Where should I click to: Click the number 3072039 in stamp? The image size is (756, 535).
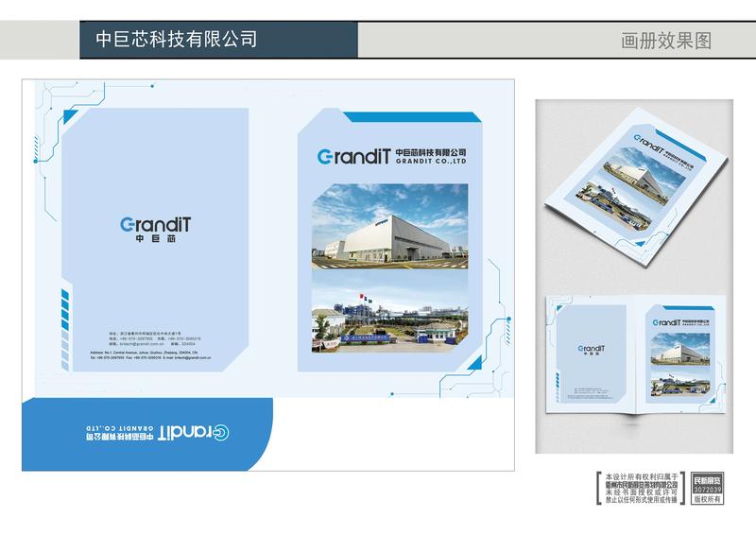click(x=707, y=490)
